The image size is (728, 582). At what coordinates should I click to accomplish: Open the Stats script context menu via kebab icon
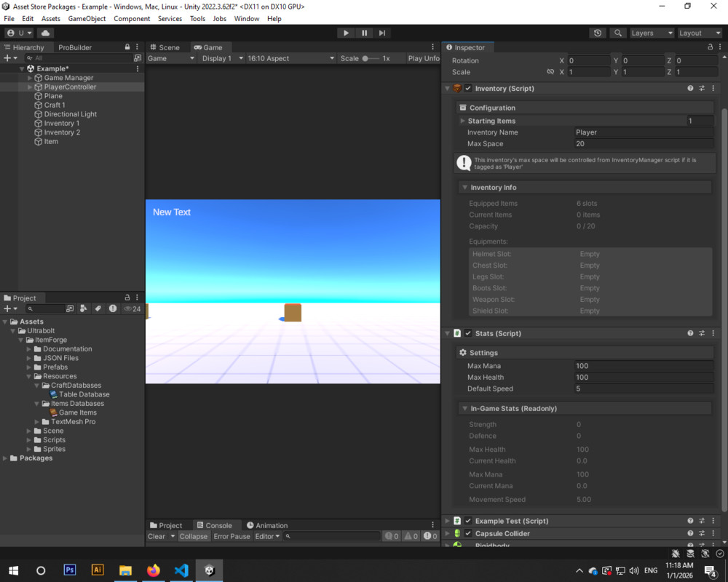(x=713, y=333)
